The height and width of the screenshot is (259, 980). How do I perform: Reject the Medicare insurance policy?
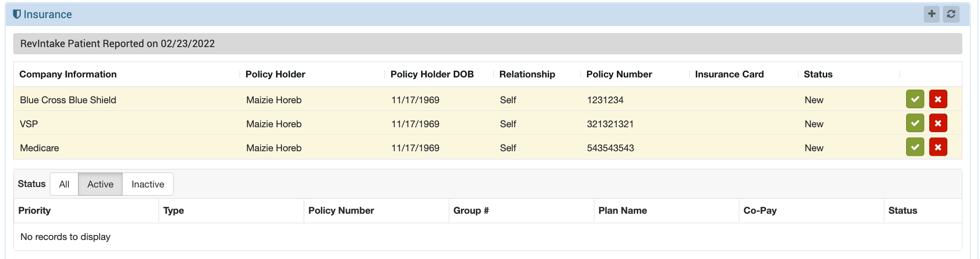click(938, 147)
